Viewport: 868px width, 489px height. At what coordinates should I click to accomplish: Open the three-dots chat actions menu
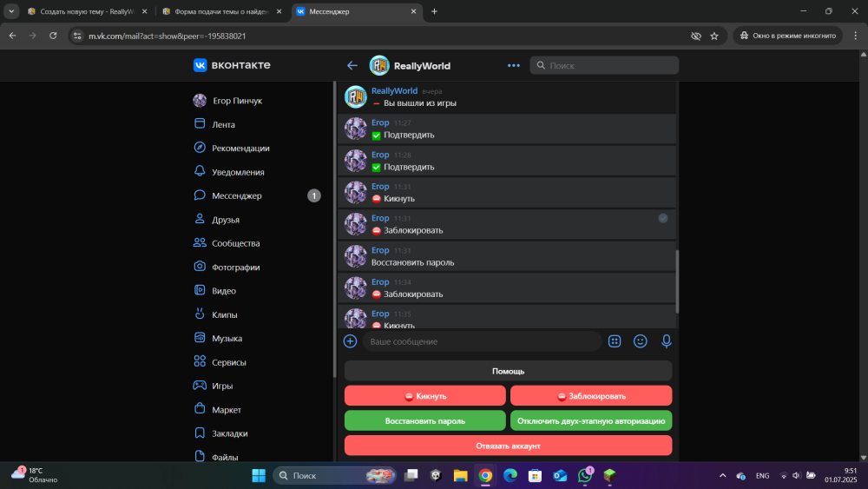(514, 65)
